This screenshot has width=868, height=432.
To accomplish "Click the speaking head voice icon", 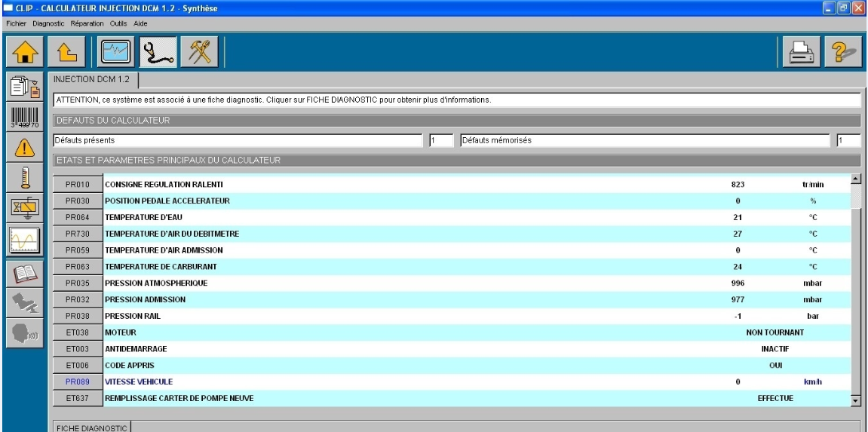I will pyautogui.click(x=25, y=333).
